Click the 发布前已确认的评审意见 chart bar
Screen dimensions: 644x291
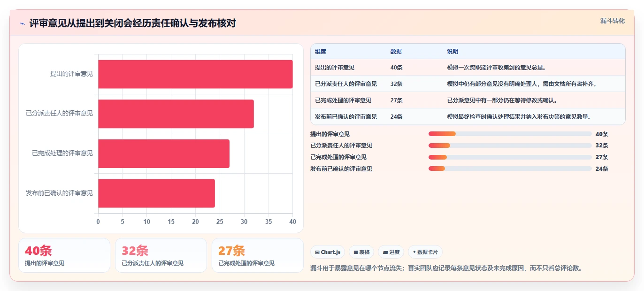point(156,193)
